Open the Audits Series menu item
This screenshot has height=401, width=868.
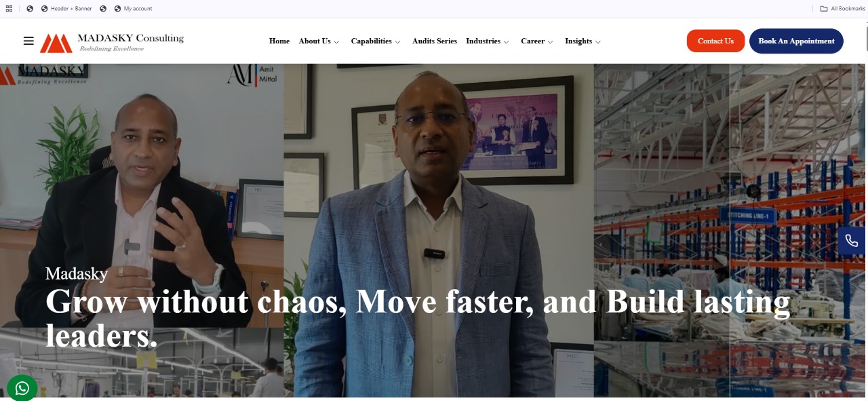435,41
